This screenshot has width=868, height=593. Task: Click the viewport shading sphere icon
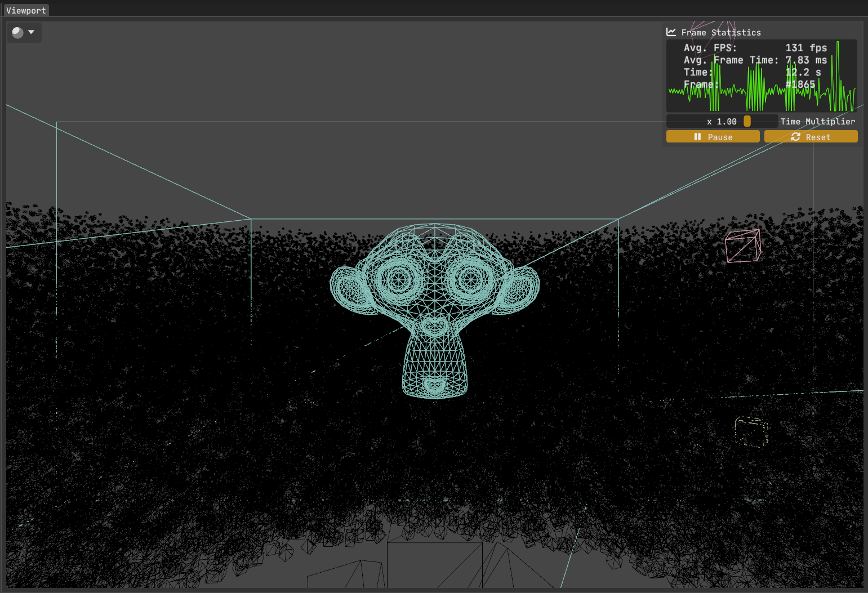17,33
